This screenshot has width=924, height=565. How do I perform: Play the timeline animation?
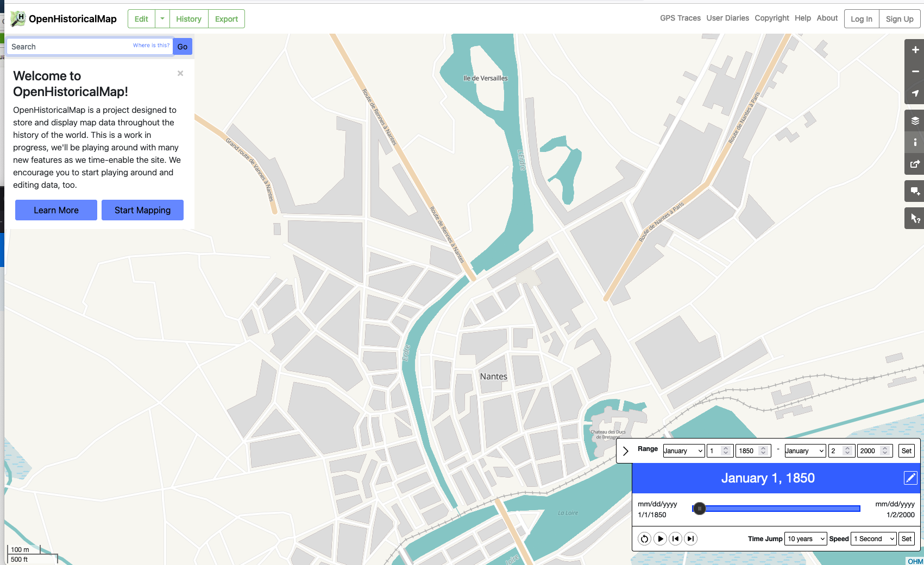(x=659, y=538)
